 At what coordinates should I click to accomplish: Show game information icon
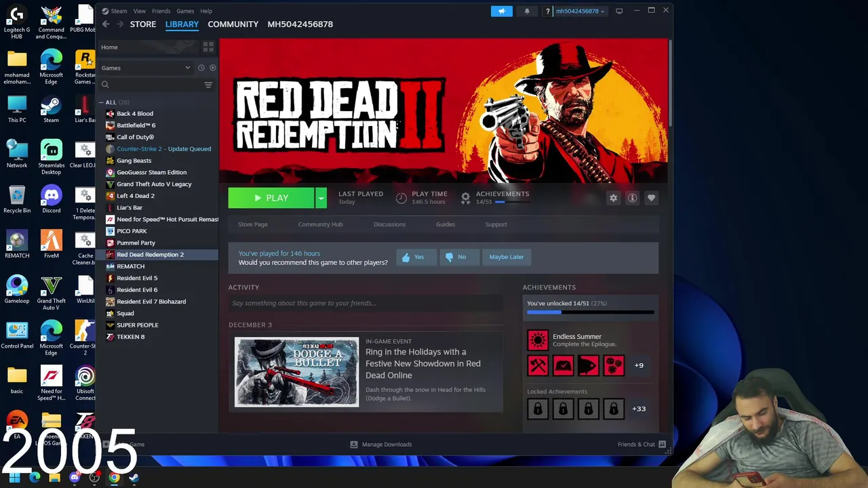point(632,198)
